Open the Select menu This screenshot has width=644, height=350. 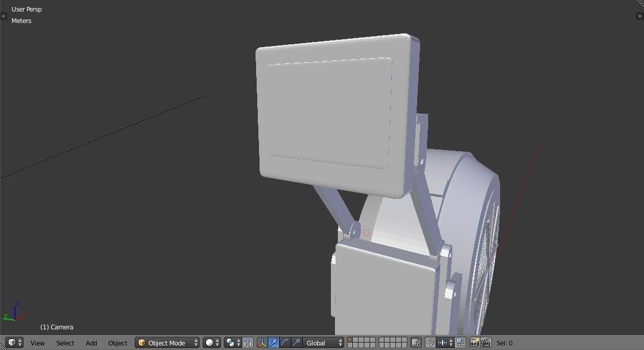[65, 343]
